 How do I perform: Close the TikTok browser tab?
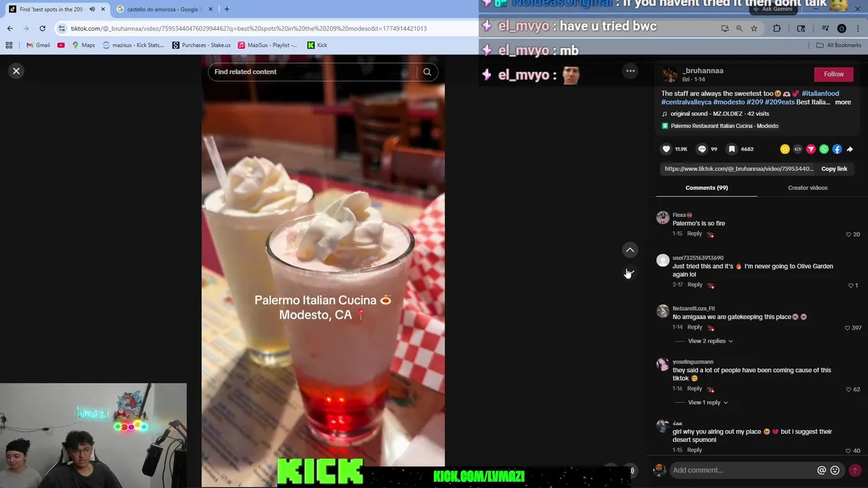click(x=103, y=9)
